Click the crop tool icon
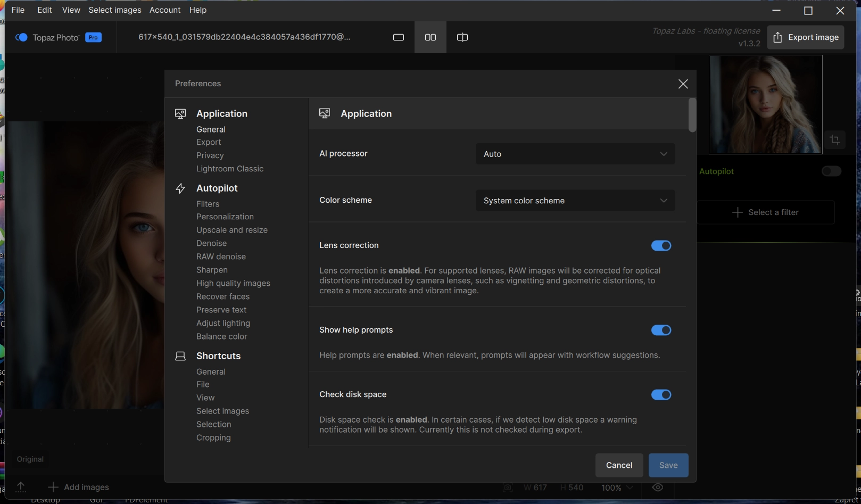The height and width of the screenshot is (504, 861). pyautogui.click(x=834, y=140)
